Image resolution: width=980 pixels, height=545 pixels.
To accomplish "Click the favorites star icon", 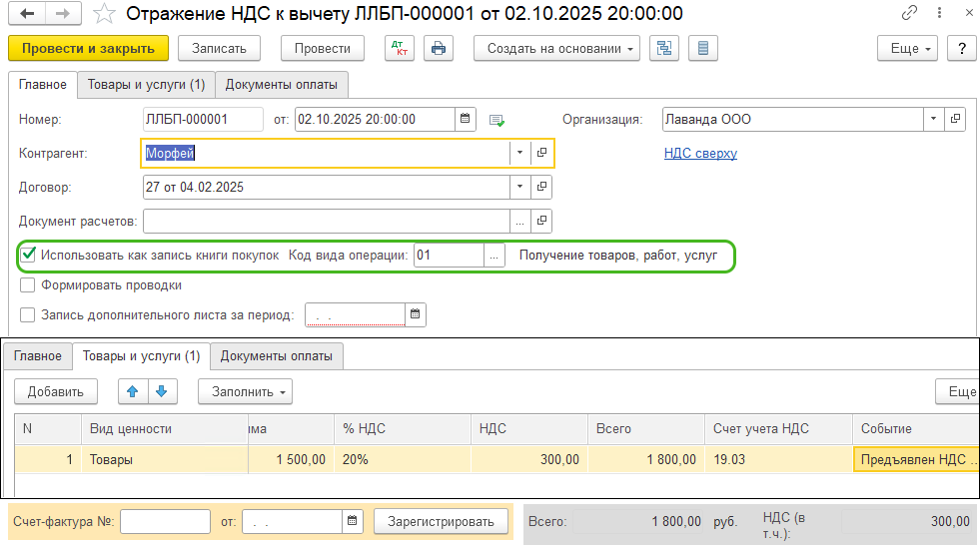I will pos(103,14).
